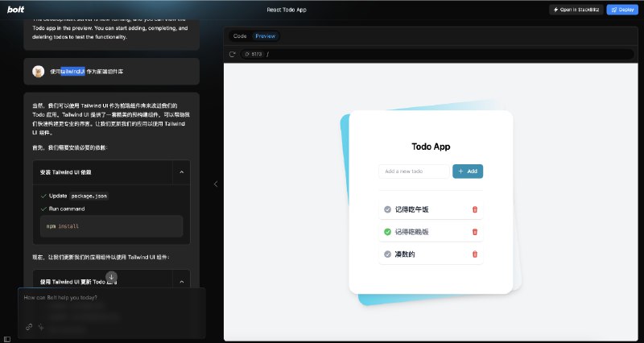The width and height of the screenshot is (644, 343).
Task: Delete the 记得吃午饭 todo with trash icon
Action: [x=475, y=209]
